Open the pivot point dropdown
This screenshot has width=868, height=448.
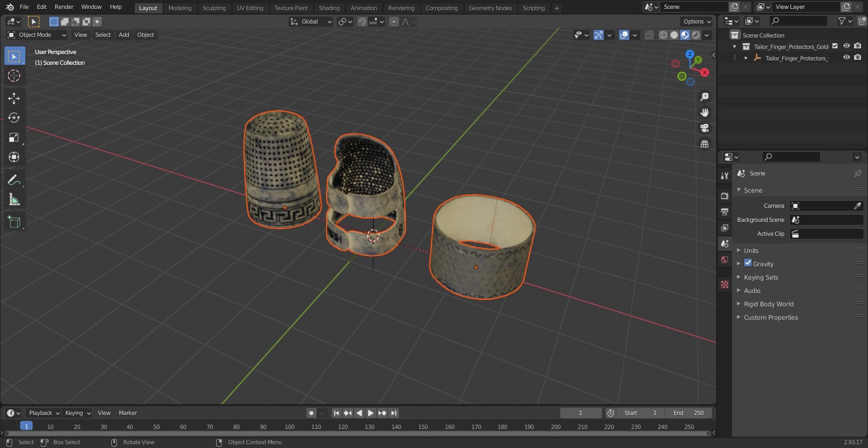[345, 22]
